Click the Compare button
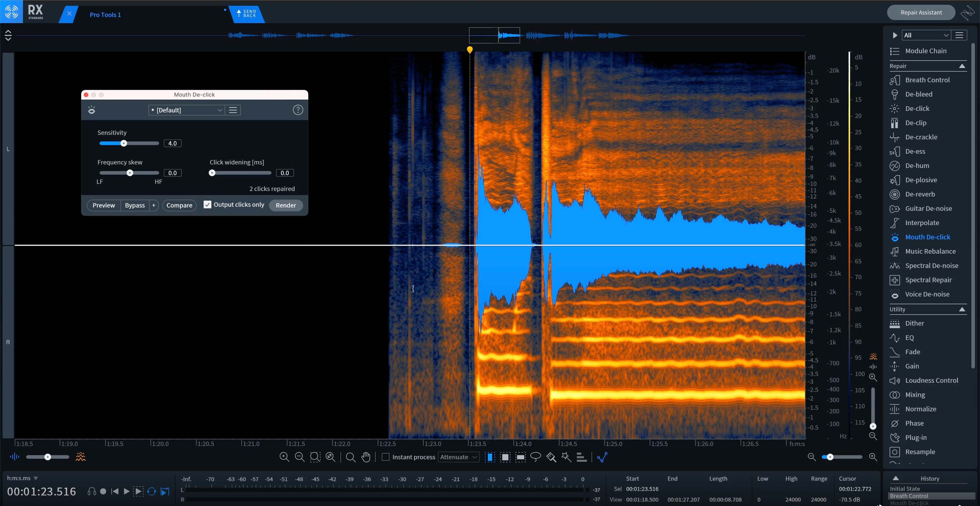Screen dimensions: 980x506 click(x=179, y=205)
